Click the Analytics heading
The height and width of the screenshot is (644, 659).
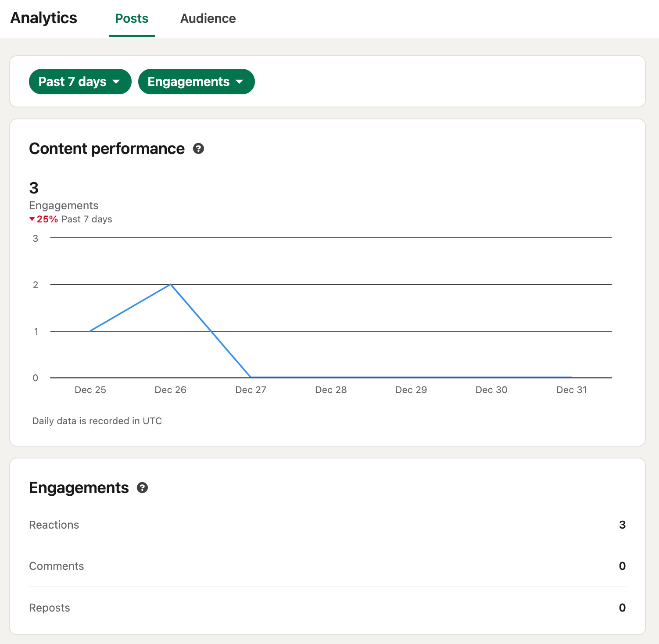[x=43, y=18]
